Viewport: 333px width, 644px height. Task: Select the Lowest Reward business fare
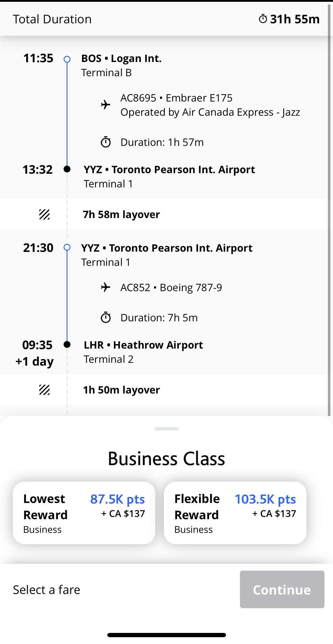84,513
